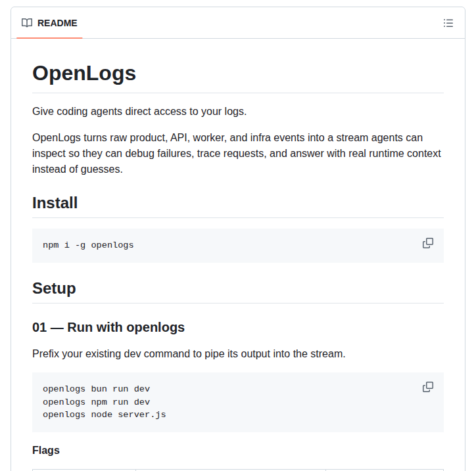Click the '01 — Run with openlogs' heading
Viewport: 476px width, 471px height.
coord(108,327)
